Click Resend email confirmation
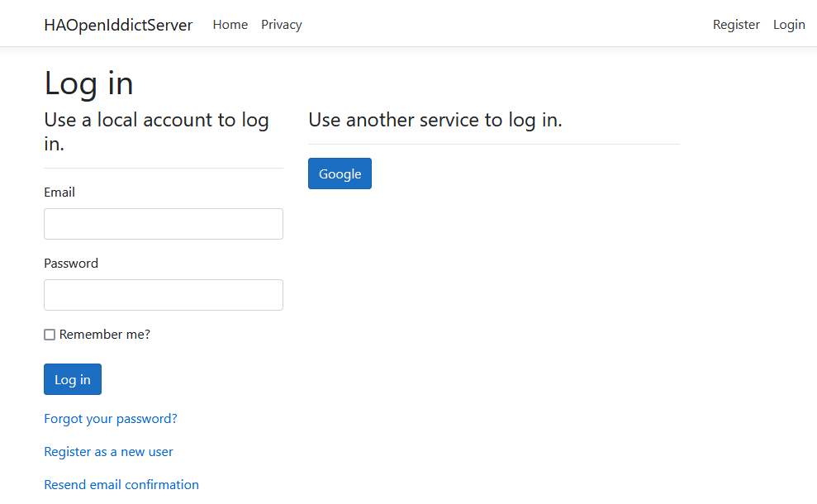 pos(121,483)
